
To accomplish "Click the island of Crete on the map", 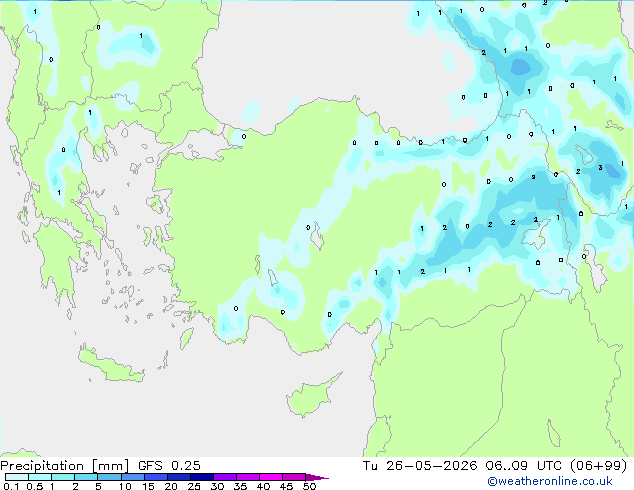I will pyautogui.click(x=111, y=366).
